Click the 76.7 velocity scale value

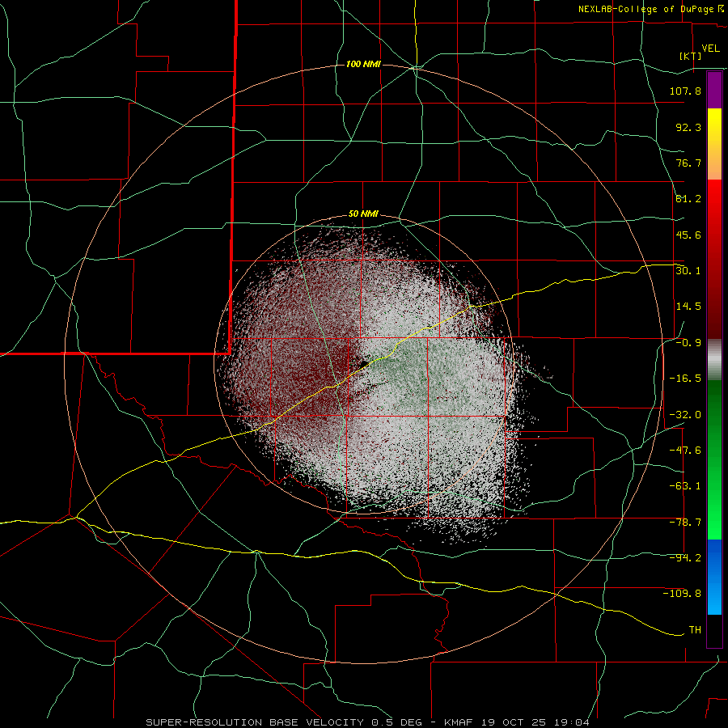pos(688,163)
